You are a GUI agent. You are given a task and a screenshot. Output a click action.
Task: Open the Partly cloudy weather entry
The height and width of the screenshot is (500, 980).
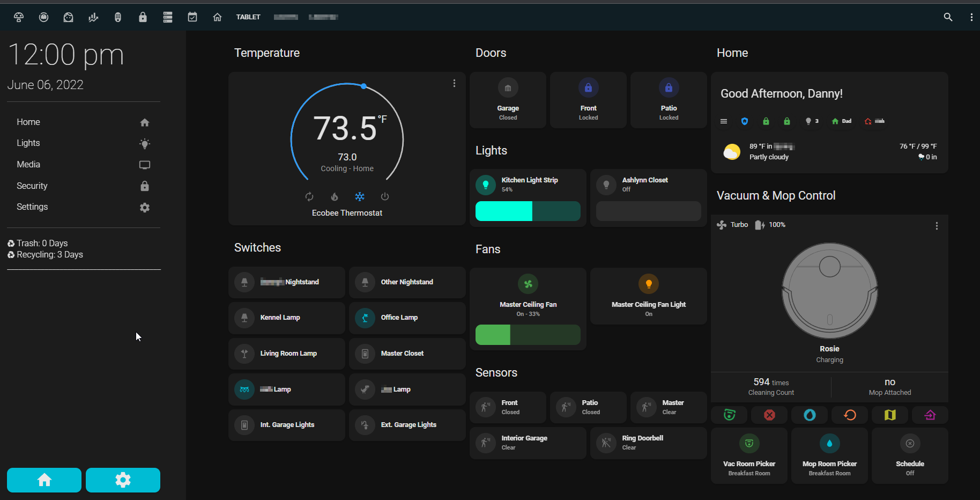pyautogui.click(x=829, y=152)
